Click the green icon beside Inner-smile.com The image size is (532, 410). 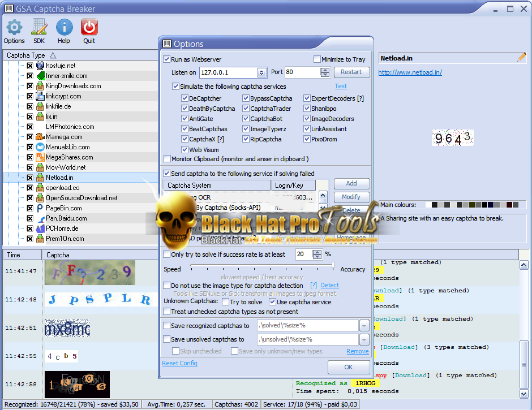click(x=40, y=76)
